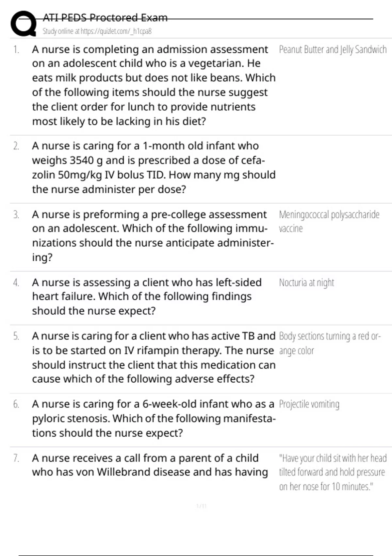
Task: Click the rifampin therapy question text
Action: (154, 357)
